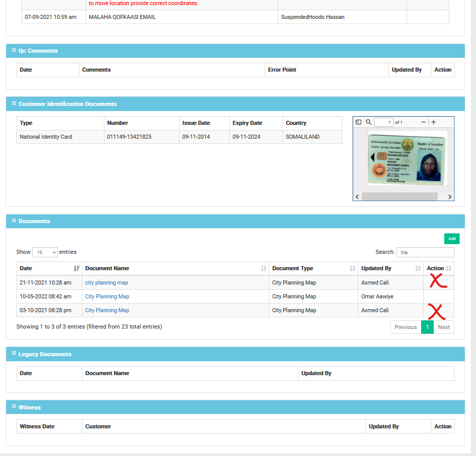This screenshot has height=456, width=476.
Task: Open the Show entries dropdown
Action: [x=45, y=252]
